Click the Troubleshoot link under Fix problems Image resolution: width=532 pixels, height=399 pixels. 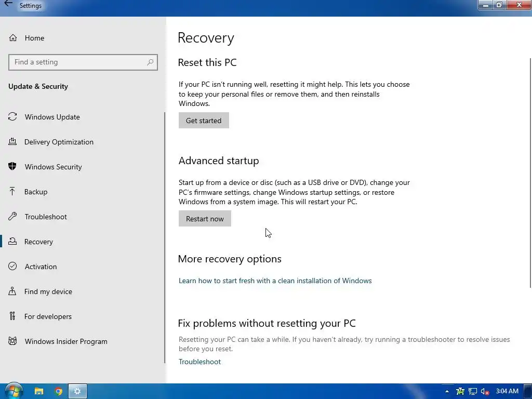(x=199, y=362)
